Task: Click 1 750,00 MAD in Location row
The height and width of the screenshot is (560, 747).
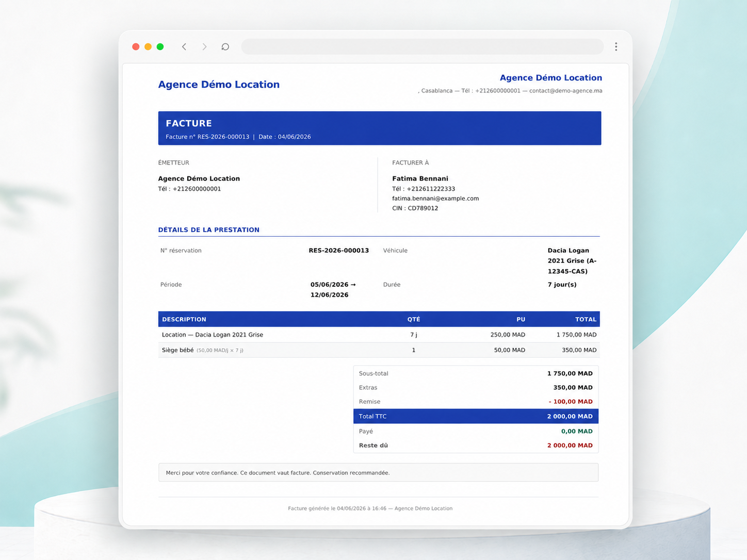Action: coord(577,335)
